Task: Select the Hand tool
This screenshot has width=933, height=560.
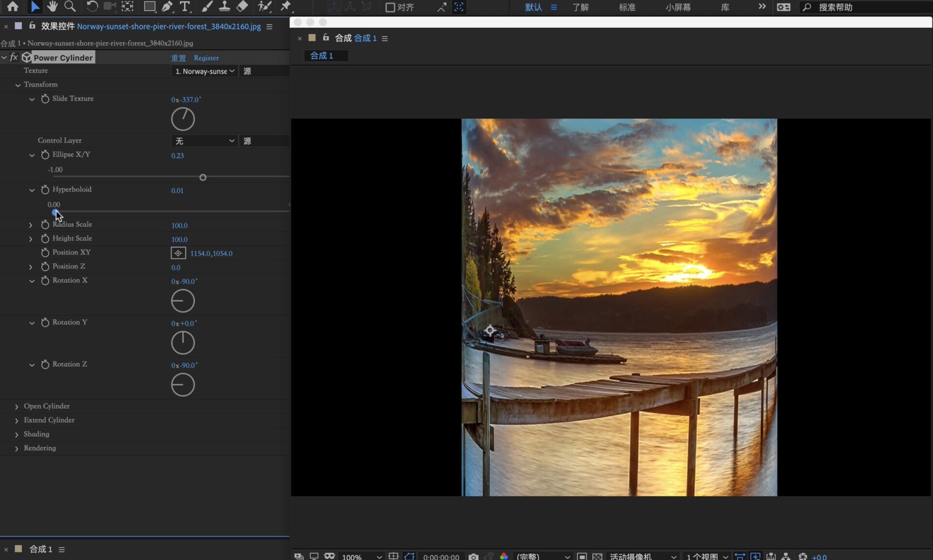Action: (52, 6)
